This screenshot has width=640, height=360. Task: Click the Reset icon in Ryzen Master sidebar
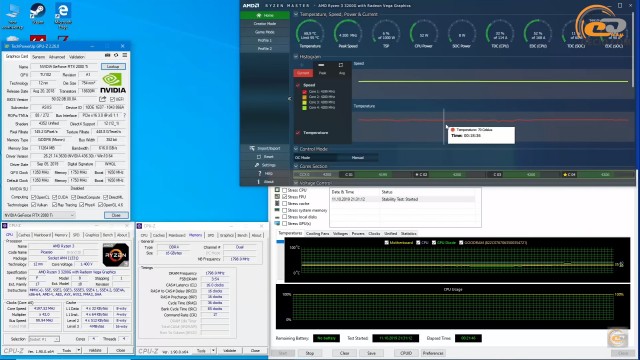[259, 157]
